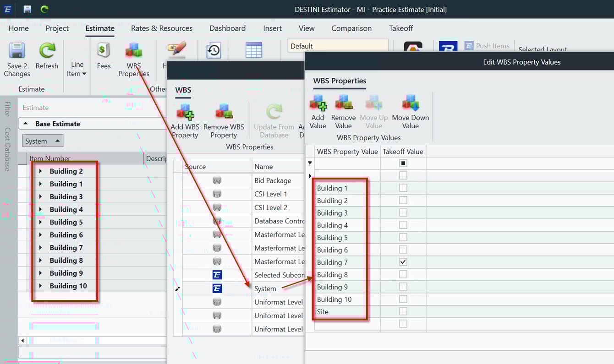Add a new WBS property value
The width and height of the screenshot is (614, 364).
(318, 111)
